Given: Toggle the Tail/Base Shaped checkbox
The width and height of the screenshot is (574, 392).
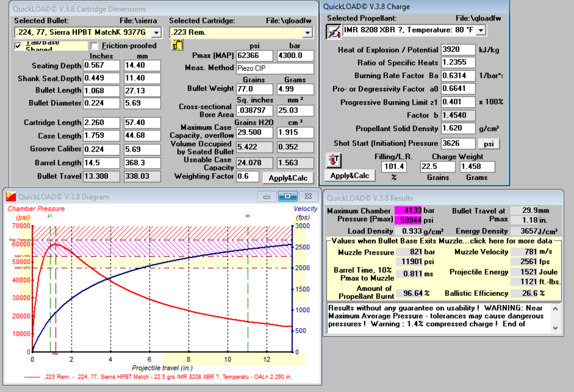Looking at the screenshot, I should tap(18, 46).
